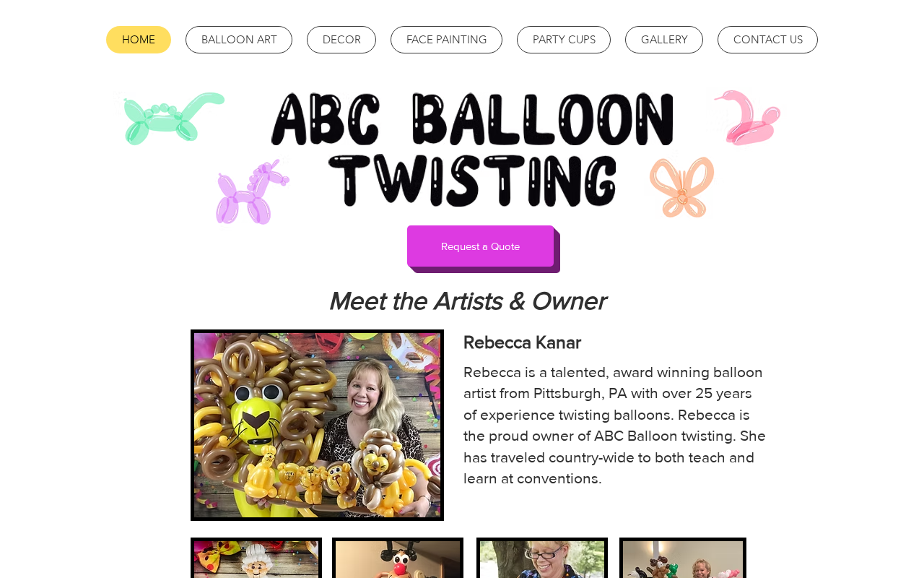
Task: Click the pink balloon swan graphic
Action: click(x=748, y=118)
